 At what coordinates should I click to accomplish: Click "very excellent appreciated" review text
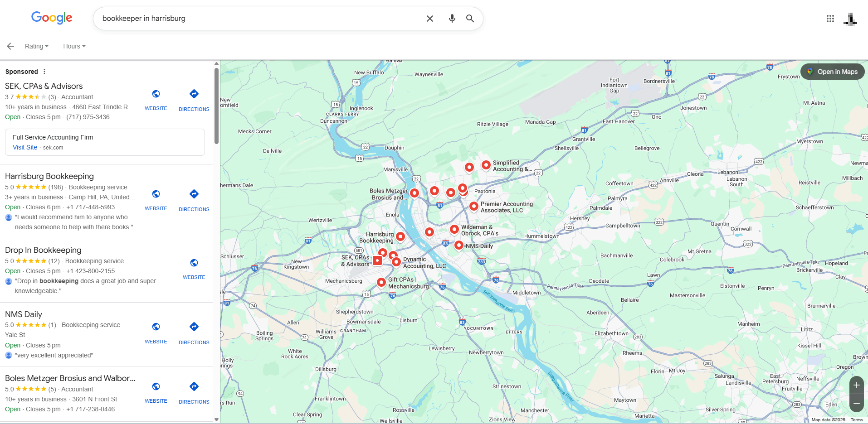point(54,355)
